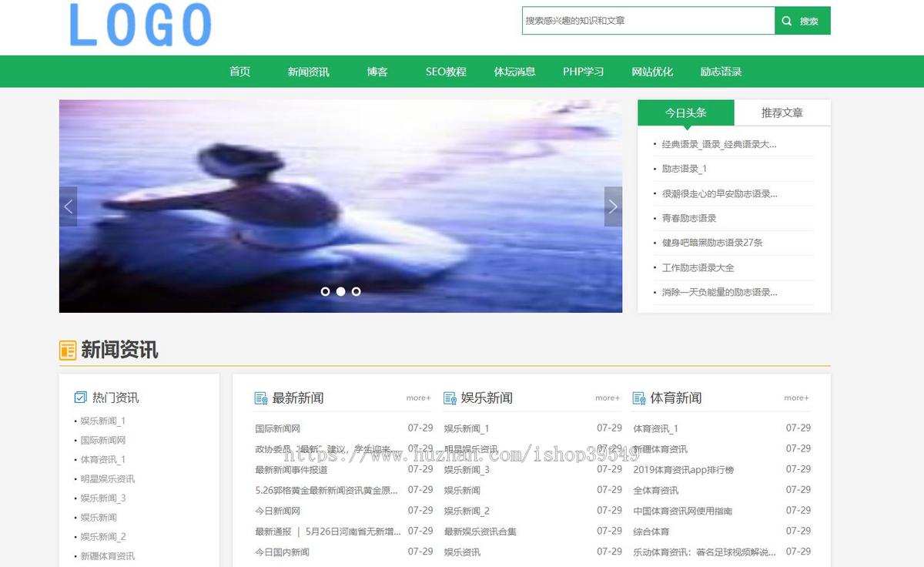Open the 新闻资讯 nav item
The width and height of the screenshot is (924, 567).
click(x=308, y=72)
